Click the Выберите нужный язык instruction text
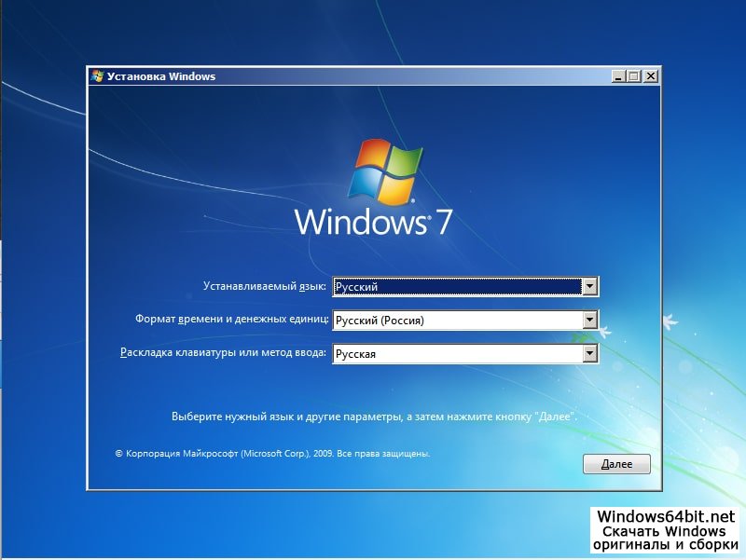This screenshot has height=560, width=746. 374,417
